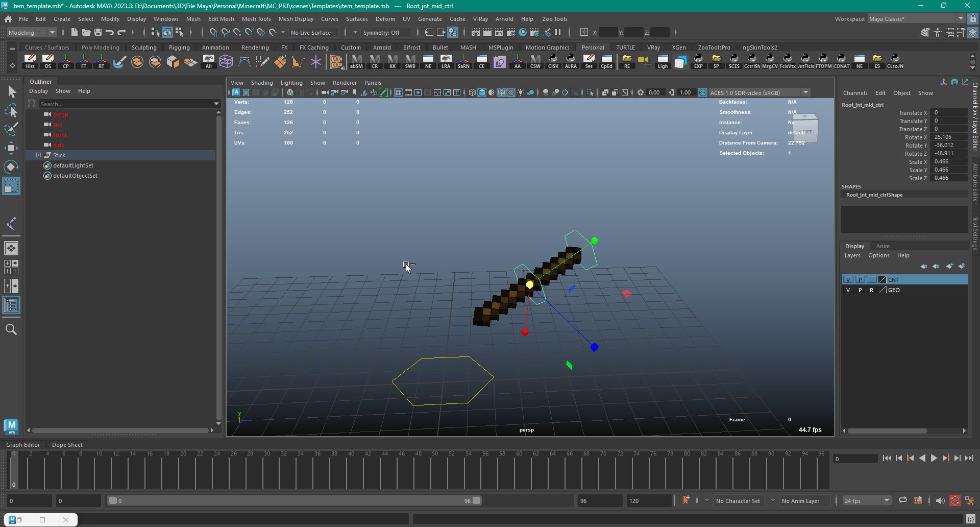Open the Outliner search filter dropdown arrow
This screenshot has height=527, width=980.
pos(216,104)
